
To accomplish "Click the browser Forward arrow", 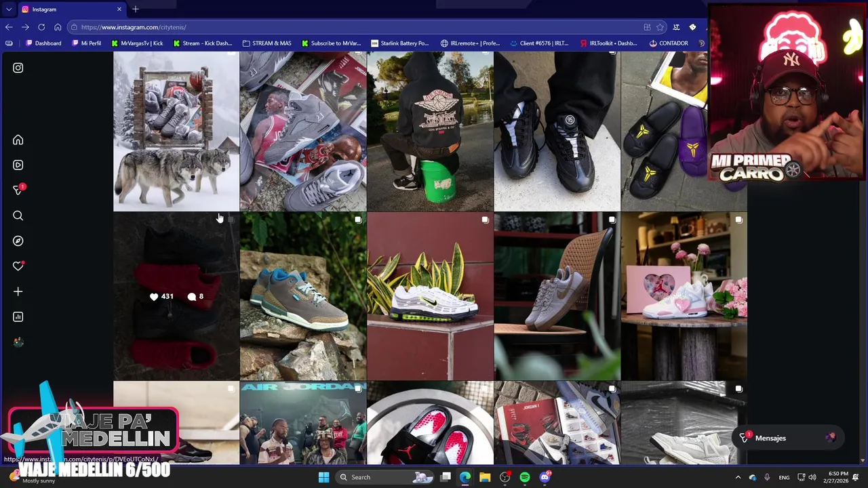I will pyautogui.click(x=25, y=27).
